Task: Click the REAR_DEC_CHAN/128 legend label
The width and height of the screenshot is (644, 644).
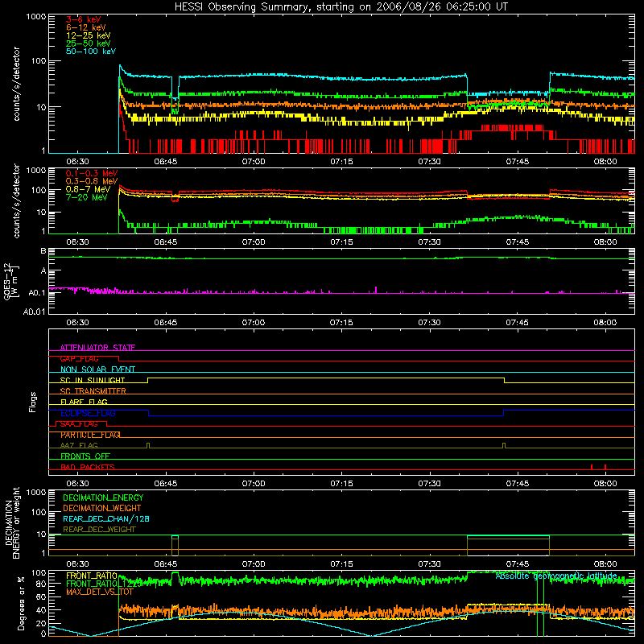Action: (x=106, y=518)
